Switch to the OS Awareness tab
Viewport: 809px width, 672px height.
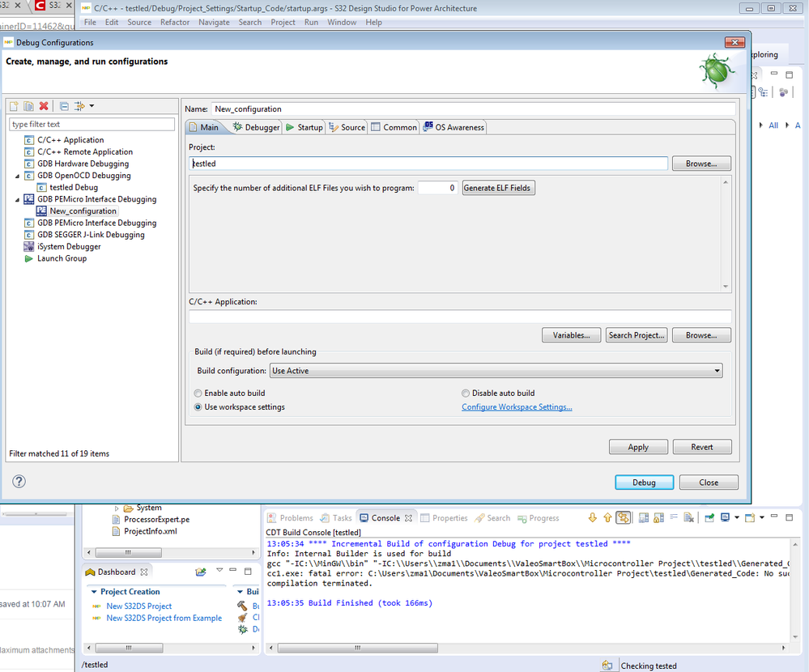454,127
